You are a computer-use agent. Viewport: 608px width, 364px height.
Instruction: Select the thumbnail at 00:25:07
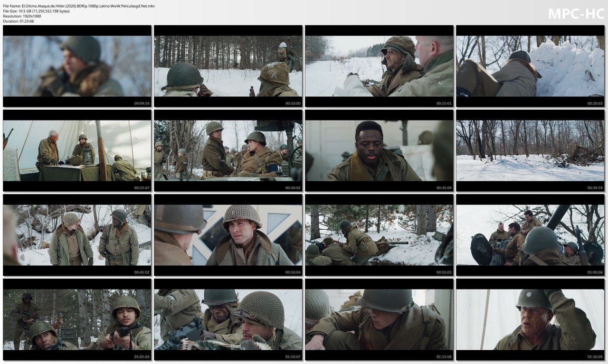click(x=77, y=150)
